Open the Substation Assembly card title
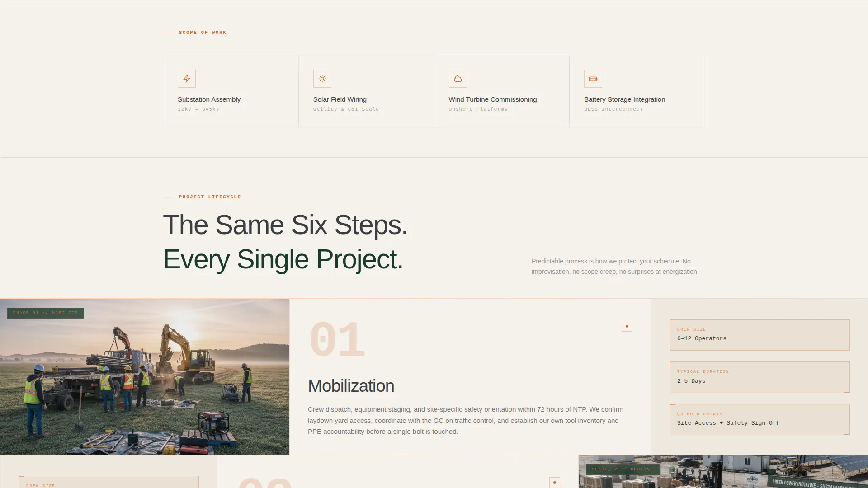Viewport: 868px width, 488px height. coord(209,99)
